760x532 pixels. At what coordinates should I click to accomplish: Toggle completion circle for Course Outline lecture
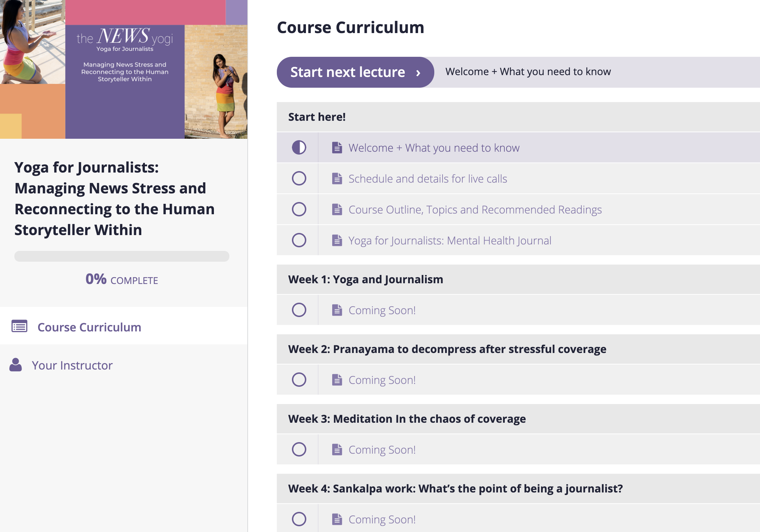pyautogui.click(x=299, y=209)
